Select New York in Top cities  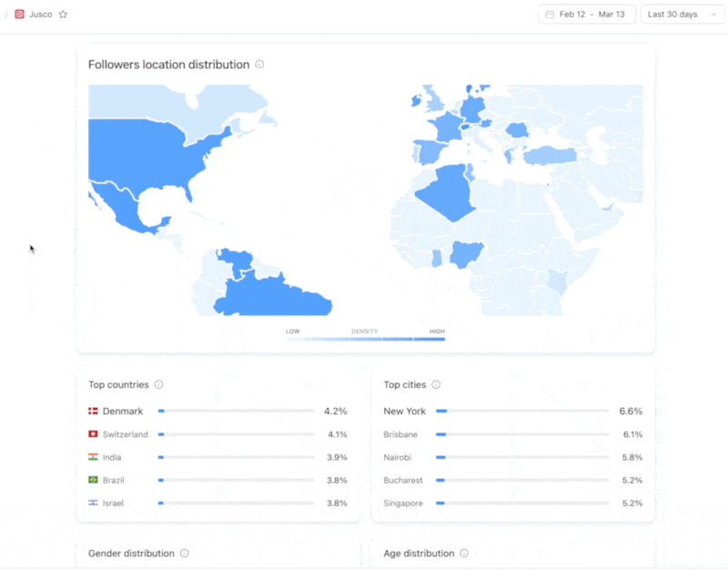point(404,412)
